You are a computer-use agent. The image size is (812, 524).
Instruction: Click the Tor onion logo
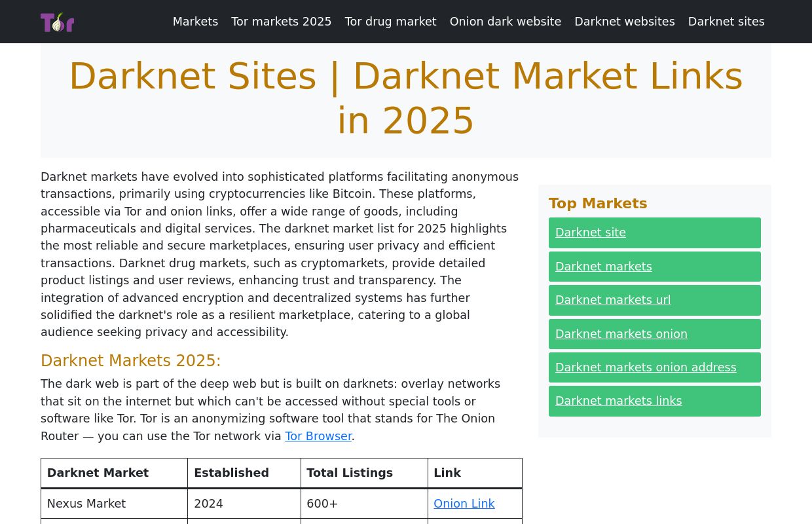pyautogui.click(x=57, y=22)
